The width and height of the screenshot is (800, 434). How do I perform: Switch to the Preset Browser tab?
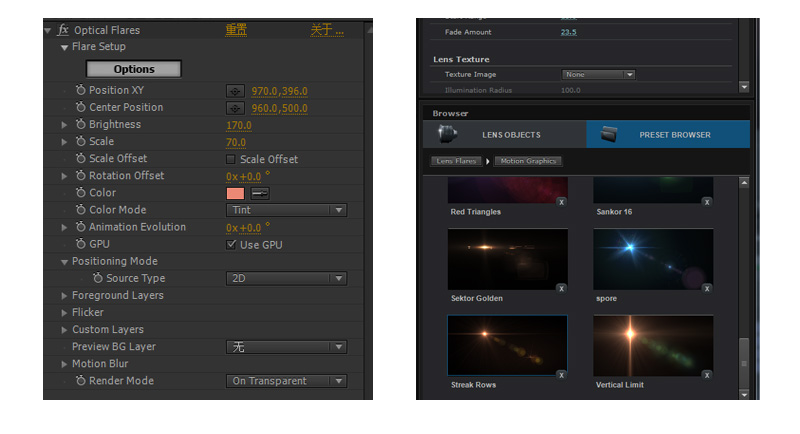(668, 134)
